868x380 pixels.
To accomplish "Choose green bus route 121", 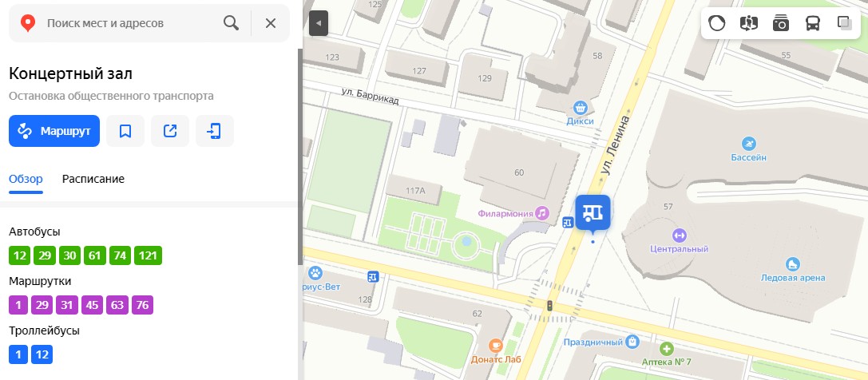I will (148, 255).
